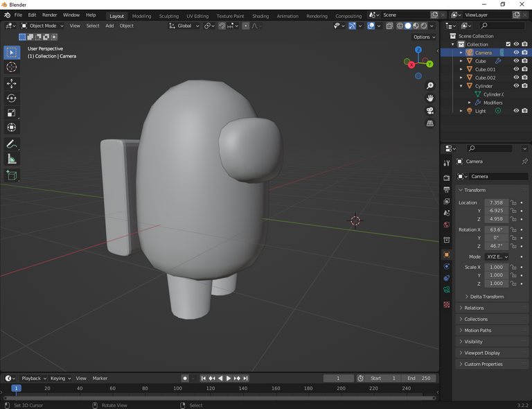
Task: Click the timeline Marker menu
Action: 100,378
